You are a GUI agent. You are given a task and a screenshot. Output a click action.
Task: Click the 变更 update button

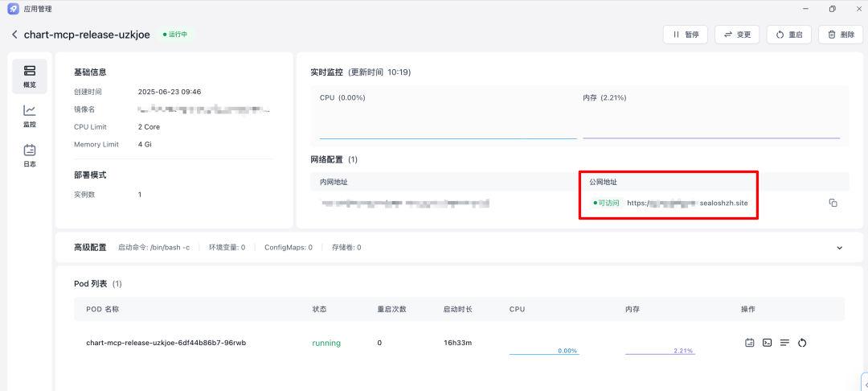[737, 35]
